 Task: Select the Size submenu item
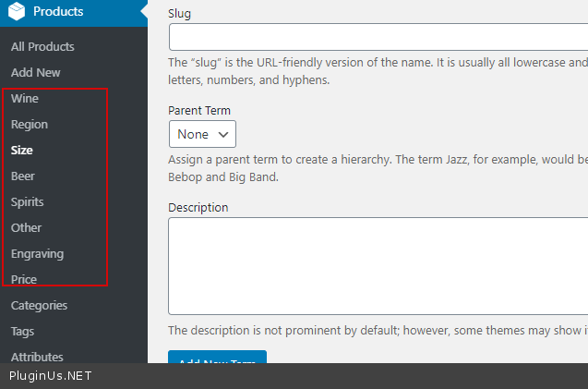tap(22, 150)
